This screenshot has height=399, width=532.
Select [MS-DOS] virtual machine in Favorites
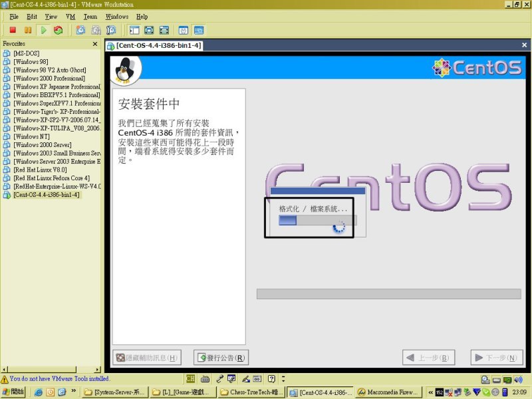[25, 54]
